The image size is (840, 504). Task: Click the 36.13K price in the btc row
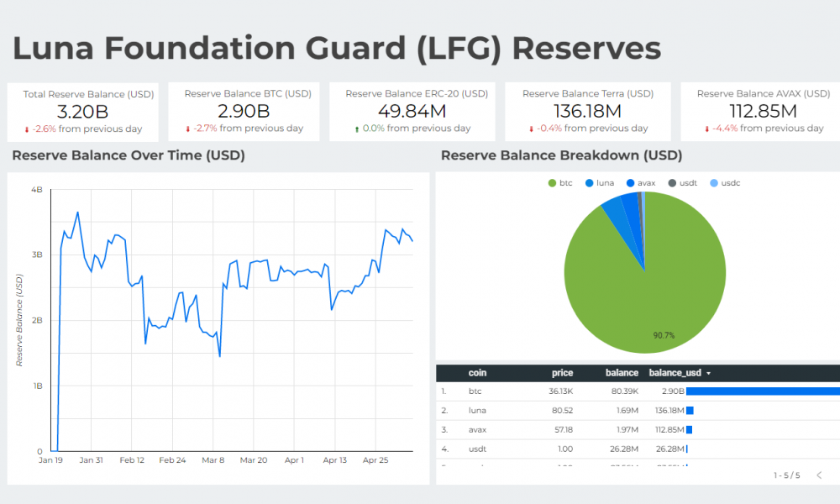coord(561,391)
